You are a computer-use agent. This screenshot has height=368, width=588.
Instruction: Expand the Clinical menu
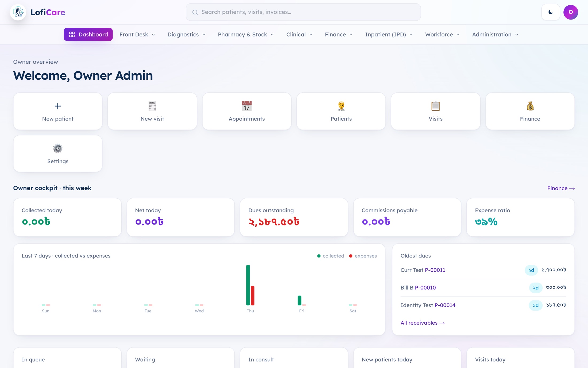(299, 34)
